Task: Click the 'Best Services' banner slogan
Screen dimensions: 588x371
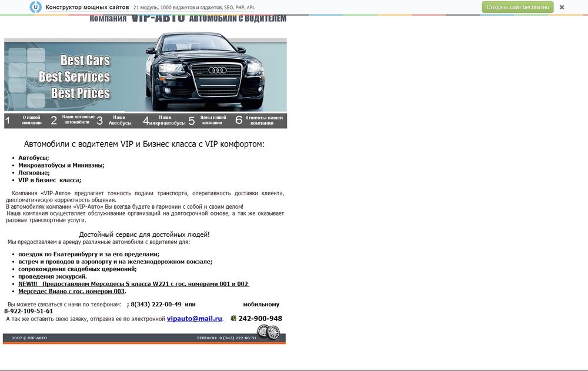Action: (x=74, y=76)
